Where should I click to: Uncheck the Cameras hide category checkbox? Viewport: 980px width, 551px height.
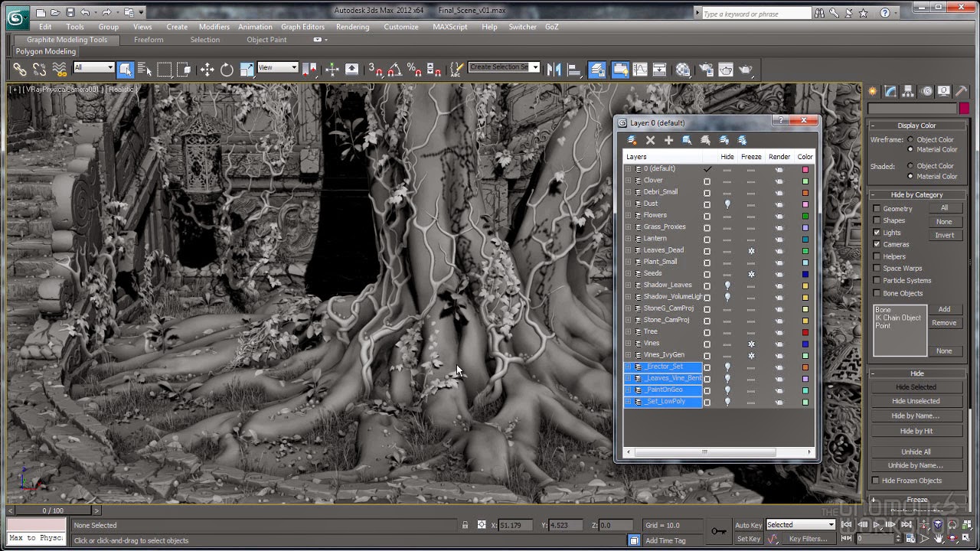(877, 244)
